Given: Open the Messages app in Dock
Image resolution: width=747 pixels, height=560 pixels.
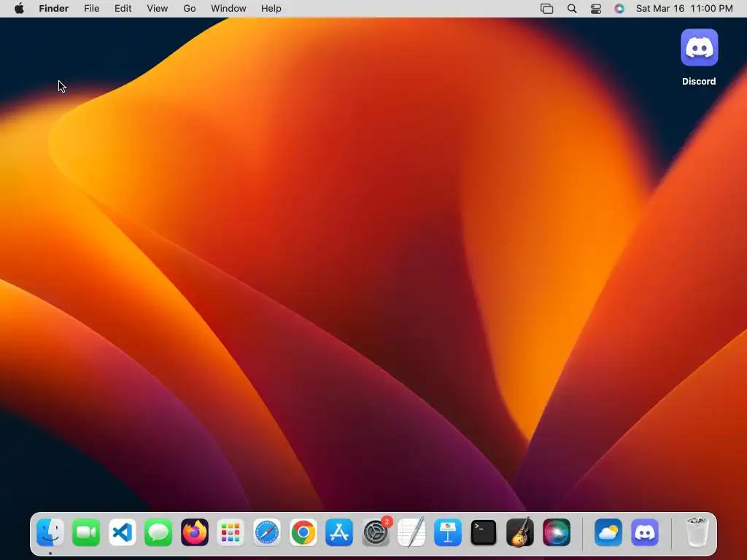Looking at the screenshot, I should (158, 532).
